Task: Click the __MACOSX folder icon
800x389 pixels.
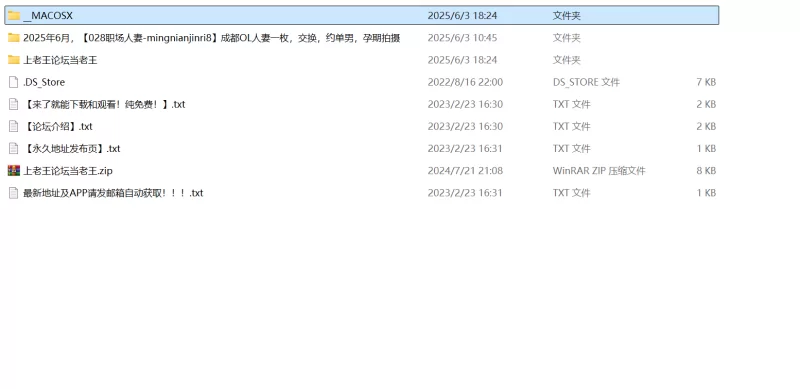Action: 14,15
